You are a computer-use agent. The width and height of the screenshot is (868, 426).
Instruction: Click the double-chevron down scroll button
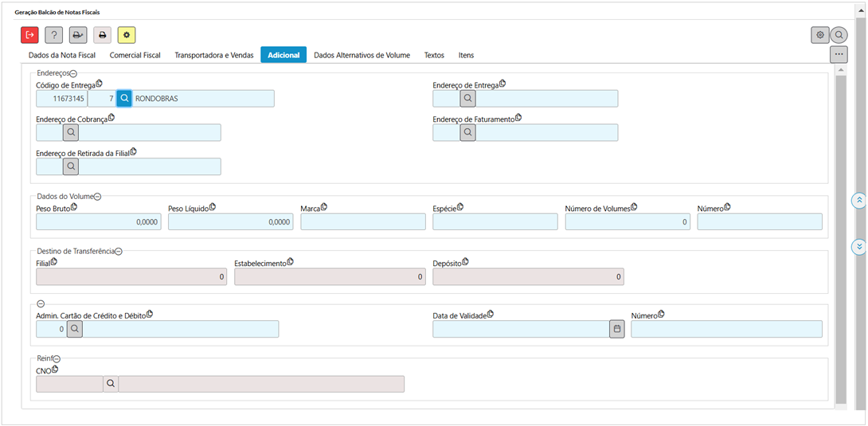coord(858,247)
